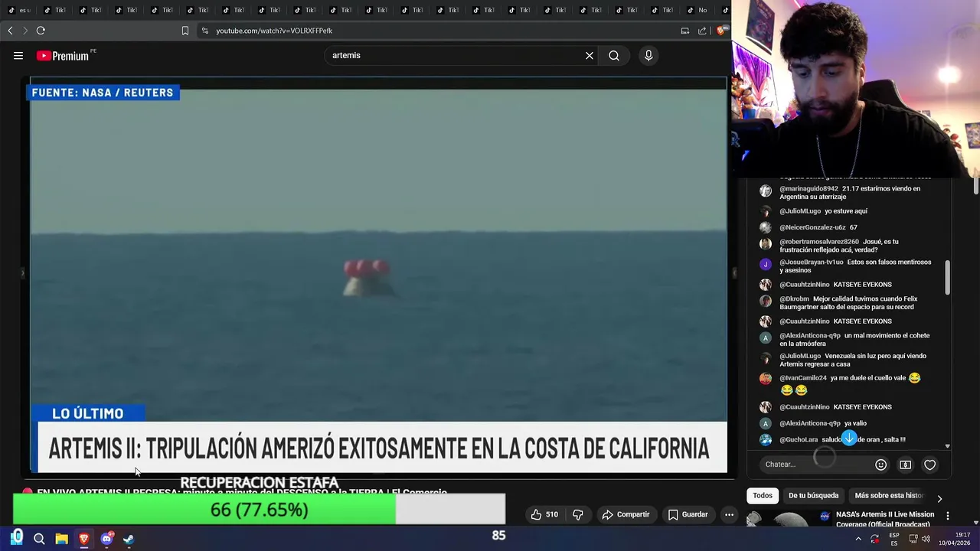This screenshot has width=980, height=551.
Task: Open the three-dot more actions under video
Action: click(729, 514)
